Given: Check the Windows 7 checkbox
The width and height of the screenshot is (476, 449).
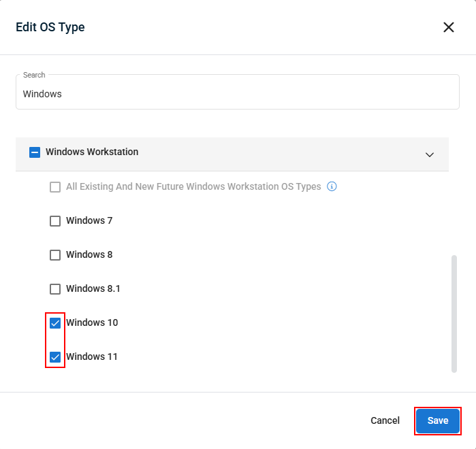Looking at the screenshot, I should tap(55, 220).
